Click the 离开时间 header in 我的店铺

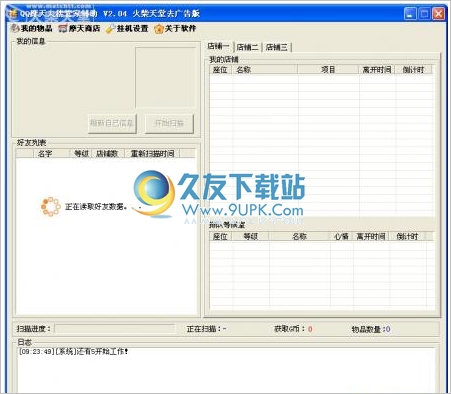[377, 70]
